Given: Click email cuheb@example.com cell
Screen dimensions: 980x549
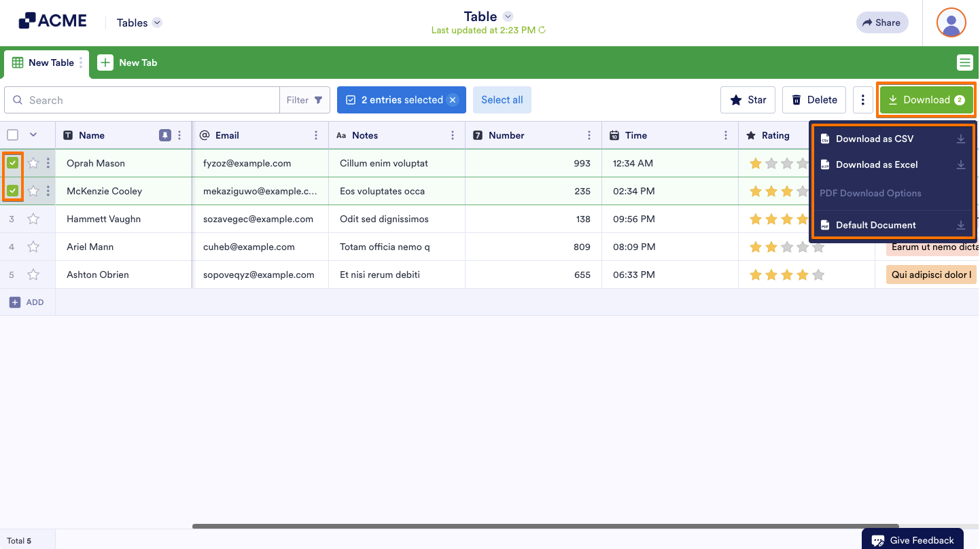Looking at the screenshot, I should [260, 247].
